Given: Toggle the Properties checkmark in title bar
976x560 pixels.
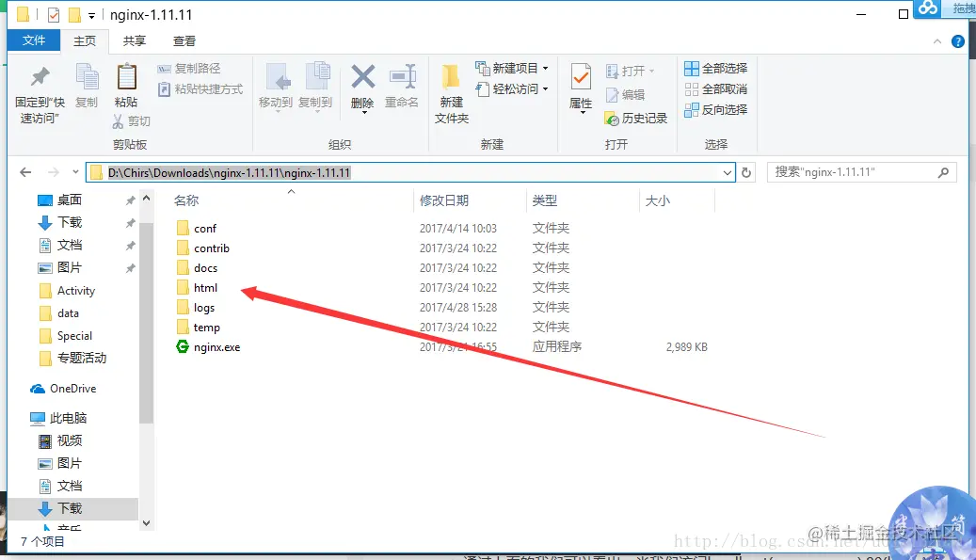Looking at the screenshot, I should (54, 14).
